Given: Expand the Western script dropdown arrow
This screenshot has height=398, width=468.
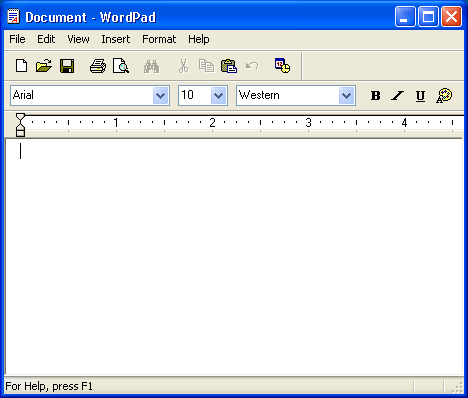Looking at the screenshot, I should (346, 96).
